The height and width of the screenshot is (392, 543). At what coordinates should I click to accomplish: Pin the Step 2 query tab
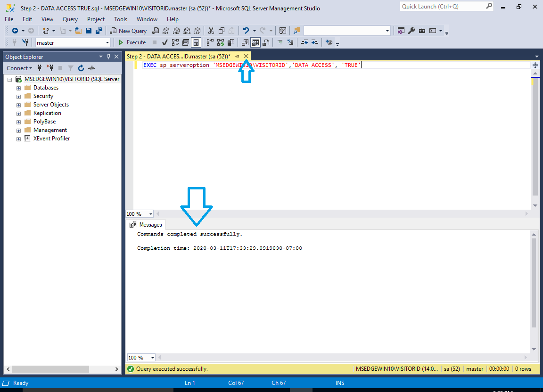(x=238, y=56)
